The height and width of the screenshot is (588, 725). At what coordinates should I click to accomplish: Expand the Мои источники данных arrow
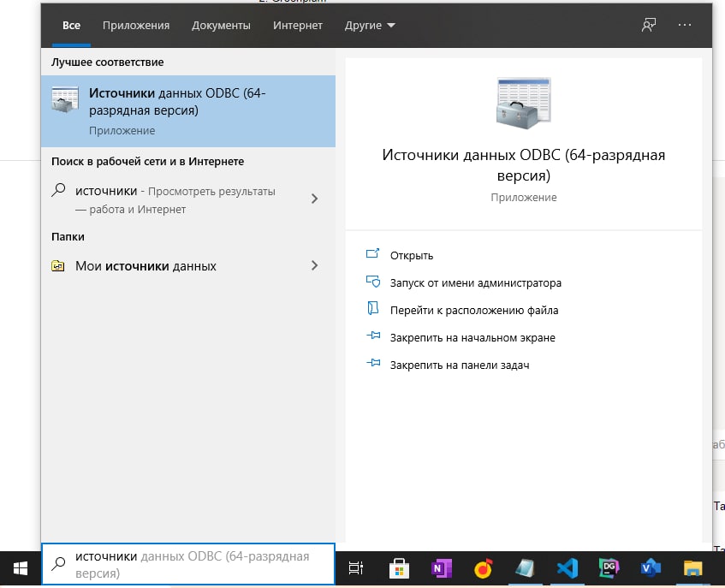[314, 265]
